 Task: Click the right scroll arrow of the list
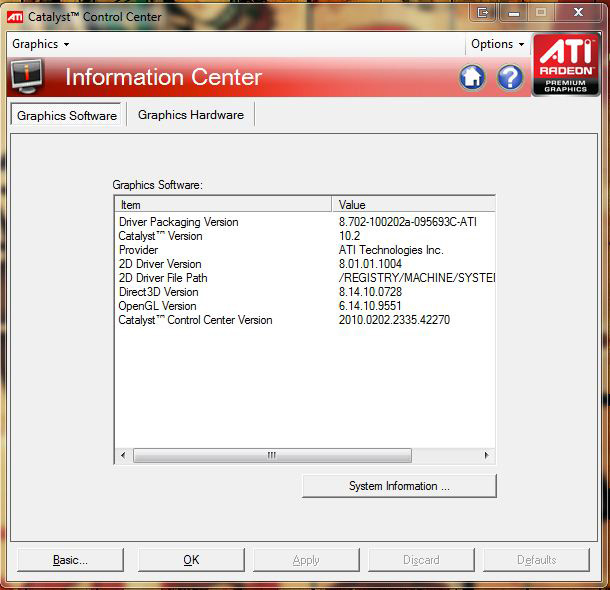tap(486, 455)
